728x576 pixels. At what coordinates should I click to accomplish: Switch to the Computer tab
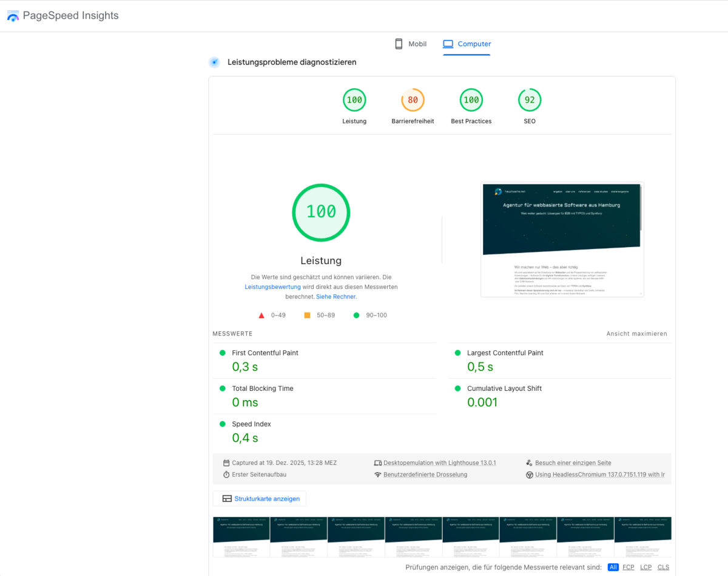[467, 44]
